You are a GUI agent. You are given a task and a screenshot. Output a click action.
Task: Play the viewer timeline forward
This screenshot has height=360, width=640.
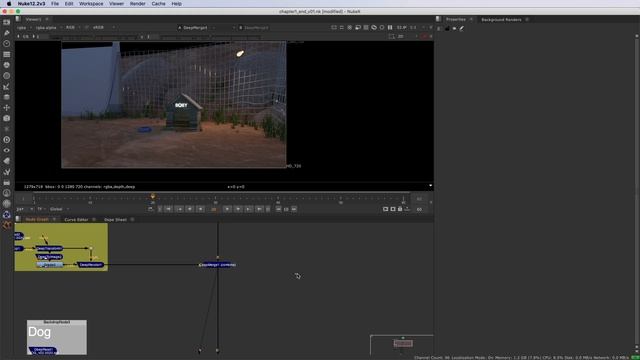click(227, 209)
